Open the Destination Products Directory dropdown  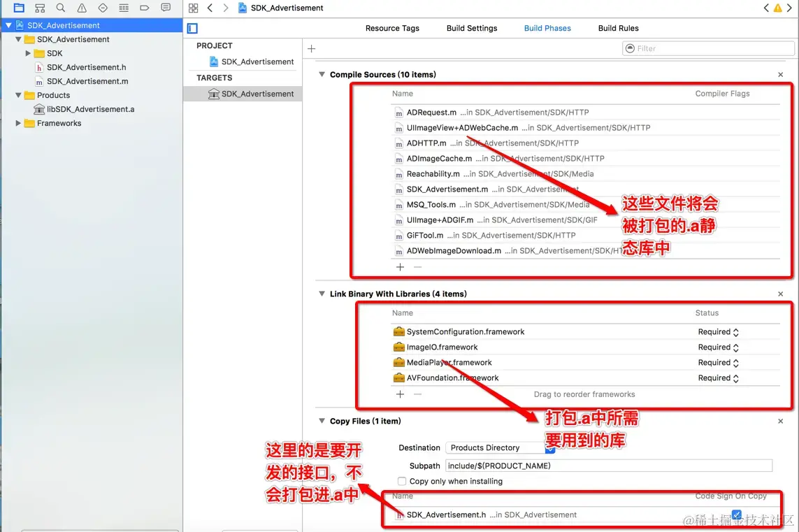point(501,447)
